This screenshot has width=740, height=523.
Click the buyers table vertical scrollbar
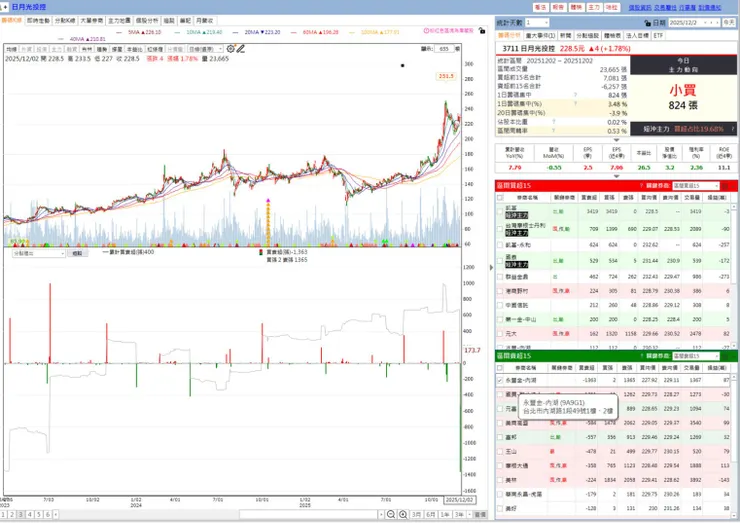[734, 277]
